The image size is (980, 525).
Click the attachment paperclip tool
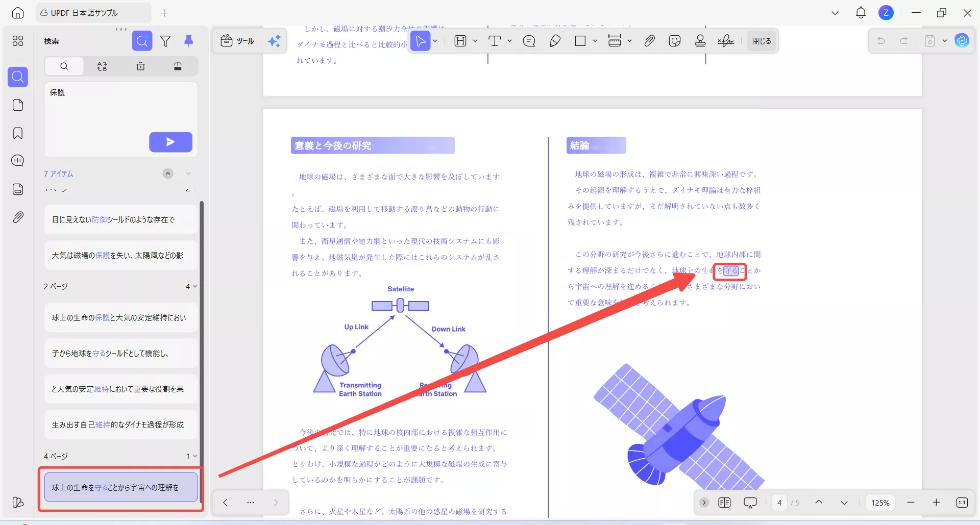(649, 40)
